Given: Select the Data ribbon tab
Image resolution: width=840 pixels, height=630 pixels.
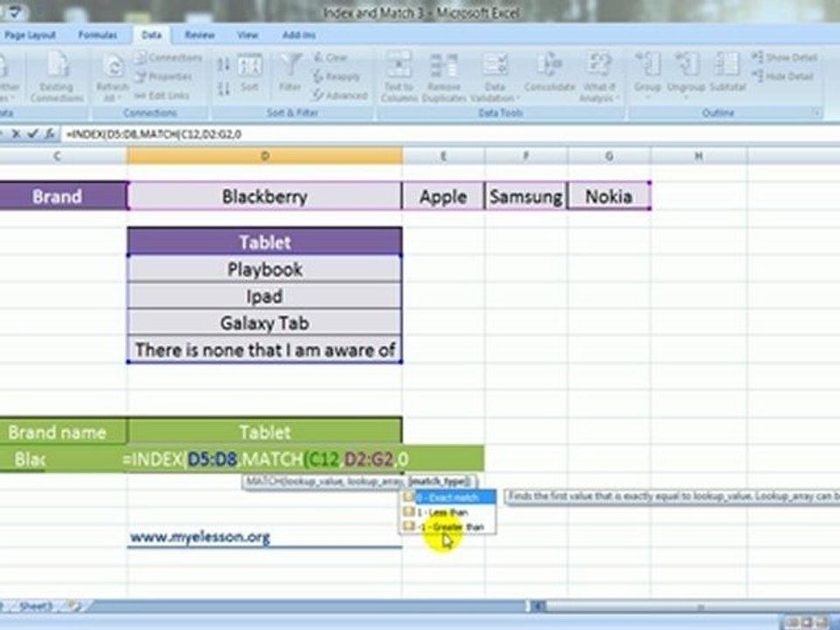Looking at the screenshot, I should (151, 35).
